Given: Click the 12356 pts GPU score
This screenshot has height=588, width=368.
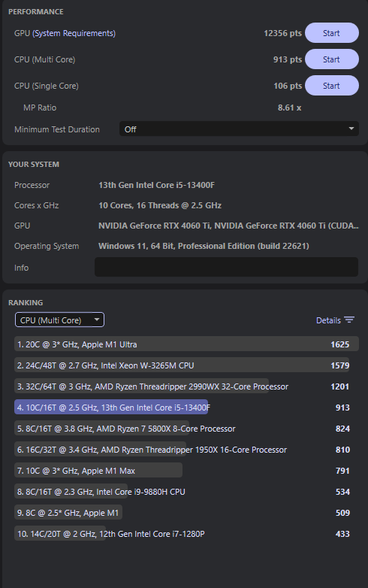Looking at the screenshot, I should (x=282, y=33).
